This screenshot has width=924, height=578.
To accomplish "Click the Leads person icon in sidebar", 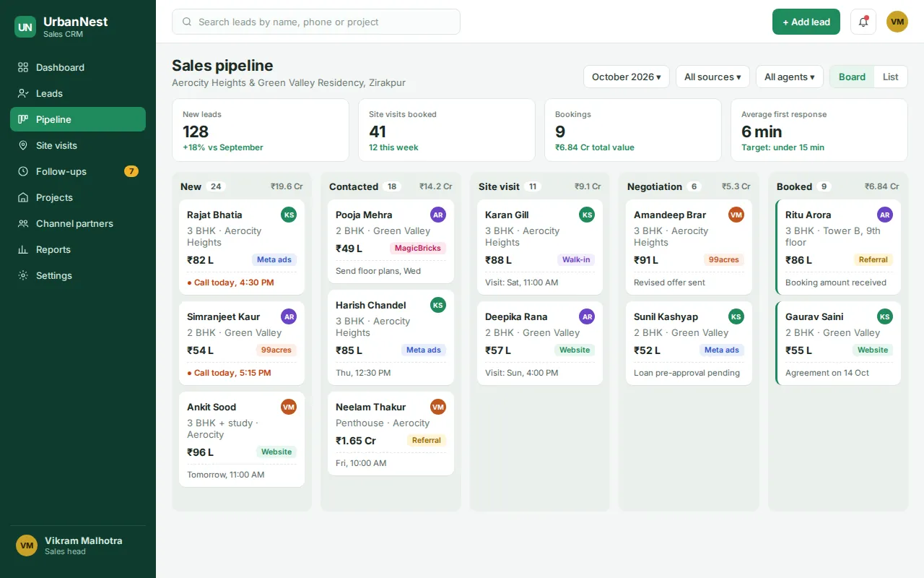I will pyautogui.click(x=23, y=93).
